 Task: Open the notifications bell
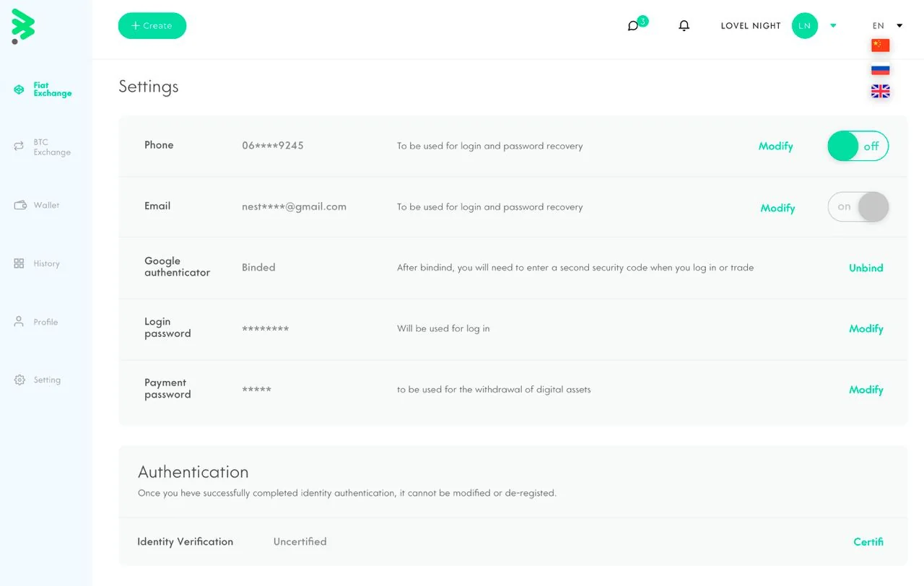click(684, 26)
